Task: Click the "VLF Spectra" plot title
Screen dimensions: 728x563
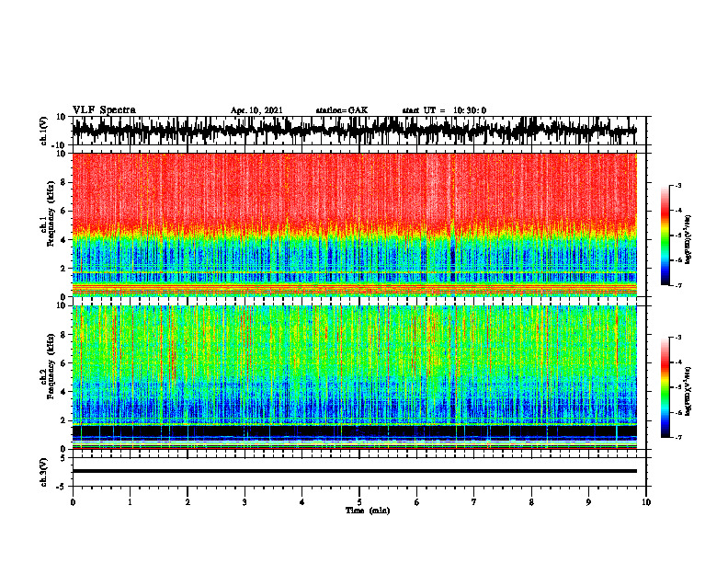Action: [x=104, y=110]
